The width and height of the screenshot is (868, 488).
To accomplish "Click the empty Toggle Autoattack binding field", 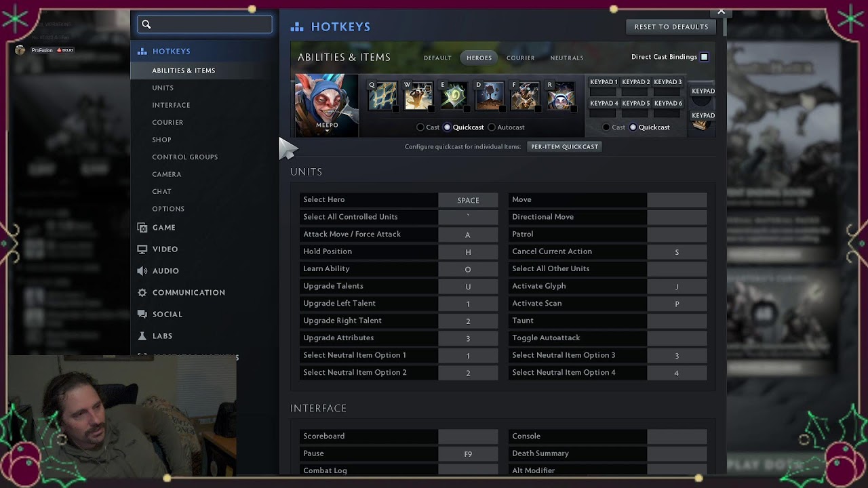I will pos(677,338).
